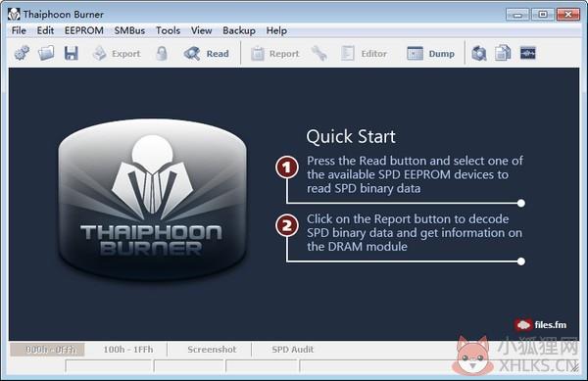
Task: Click the copy documents toolbar icon
Action: pos(503,54)
